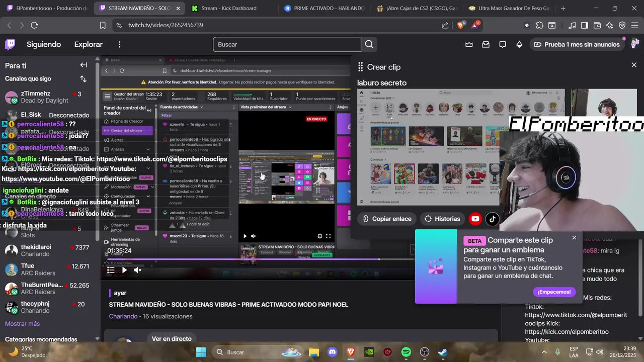The image size is (644, 362).
Task: Click the Historias button
Action: tap(442, 219)
